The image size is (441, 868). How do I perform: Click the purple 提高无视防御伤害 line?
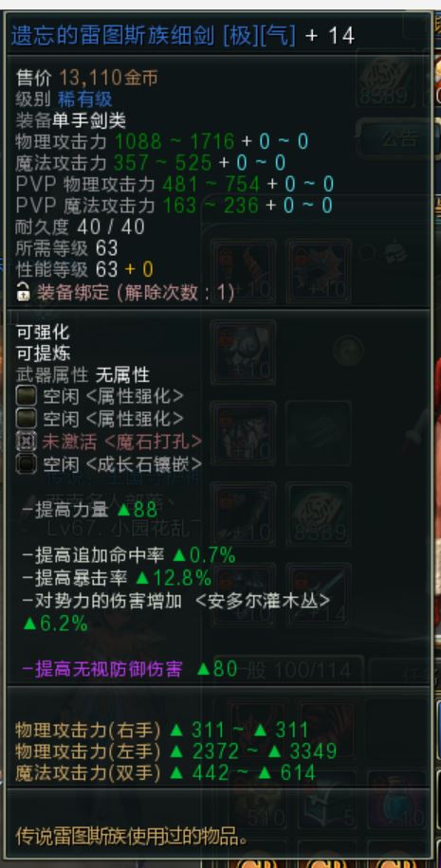(x=102, y=669)
